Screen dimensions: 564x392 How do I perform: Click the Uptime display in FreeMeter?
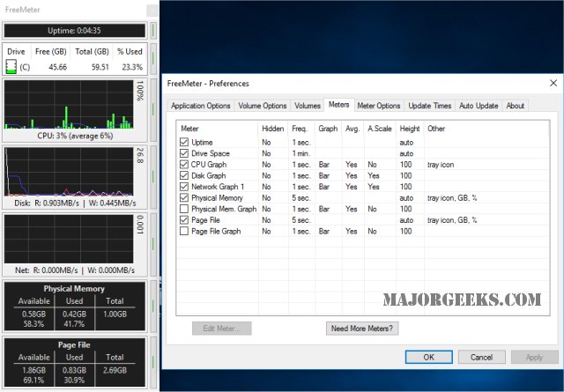[x=74, y=31]
